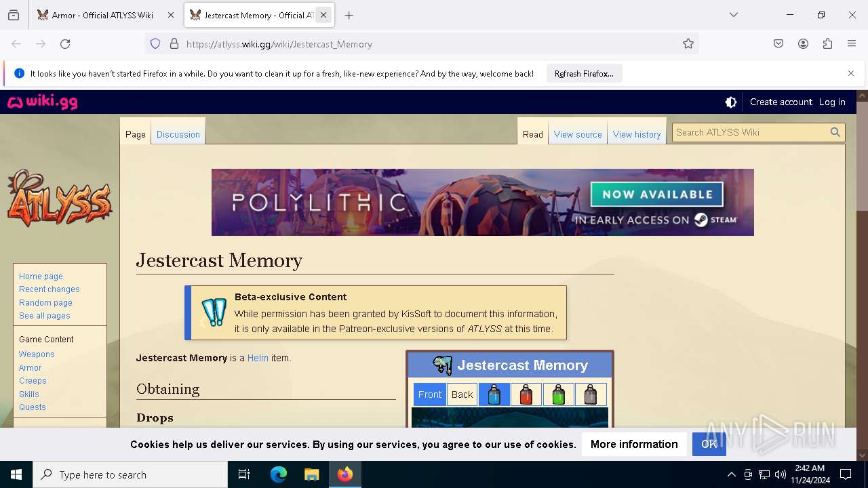
Task: Open the Firefox application menu
Action: [852, 44]
